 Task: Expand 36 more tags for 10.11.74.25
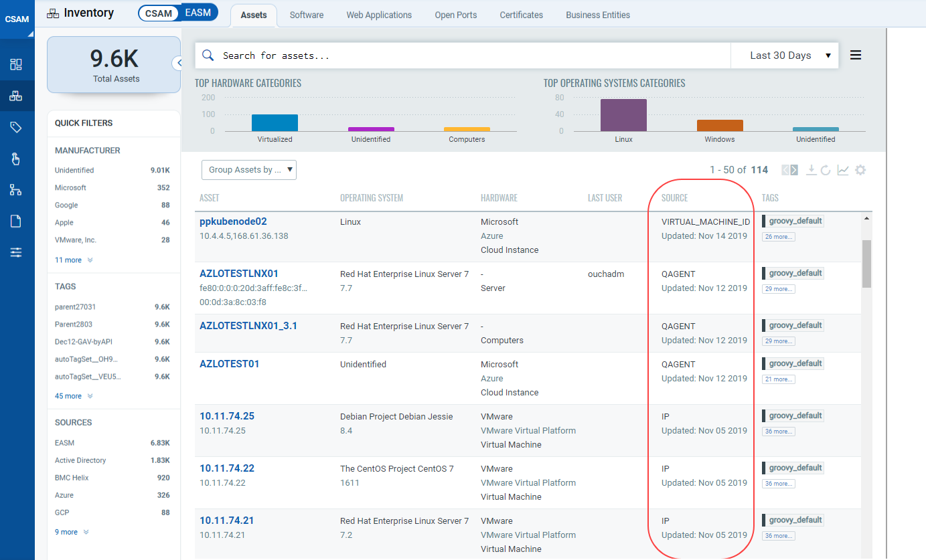779,432
